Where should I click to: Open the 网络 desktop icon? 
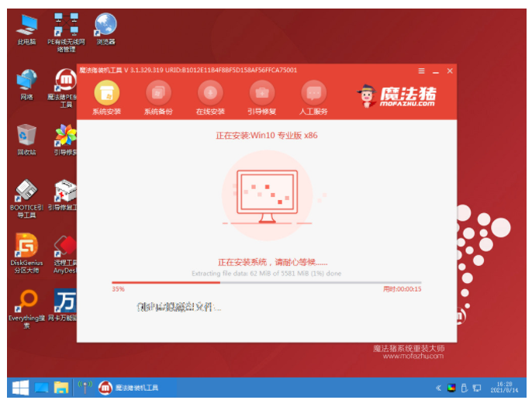pyautogui.click(x=26, y=84)
